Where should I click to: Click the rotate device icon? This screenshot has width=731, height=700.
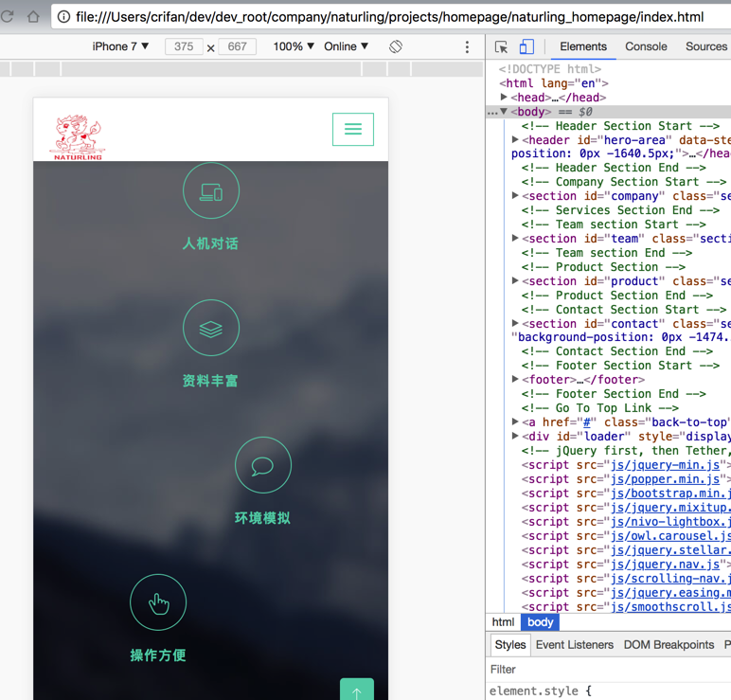click(x=396, y=46)
